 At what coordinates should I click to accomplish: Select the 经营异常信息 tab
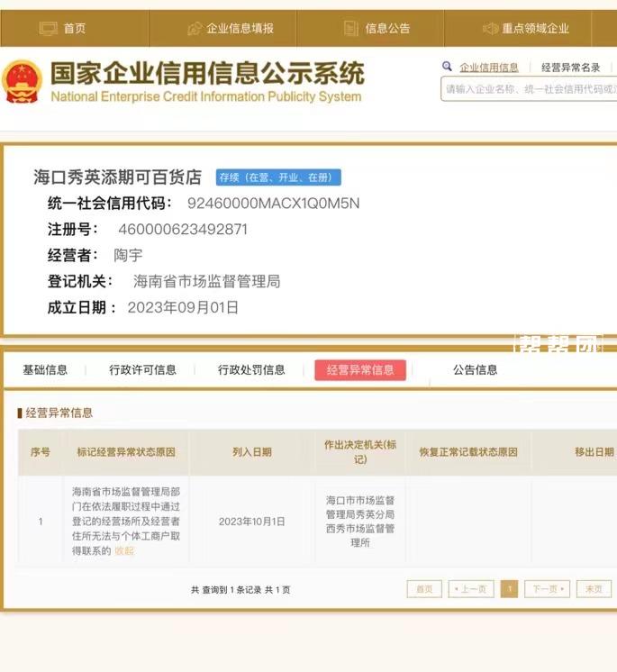(x=360, y=370)
